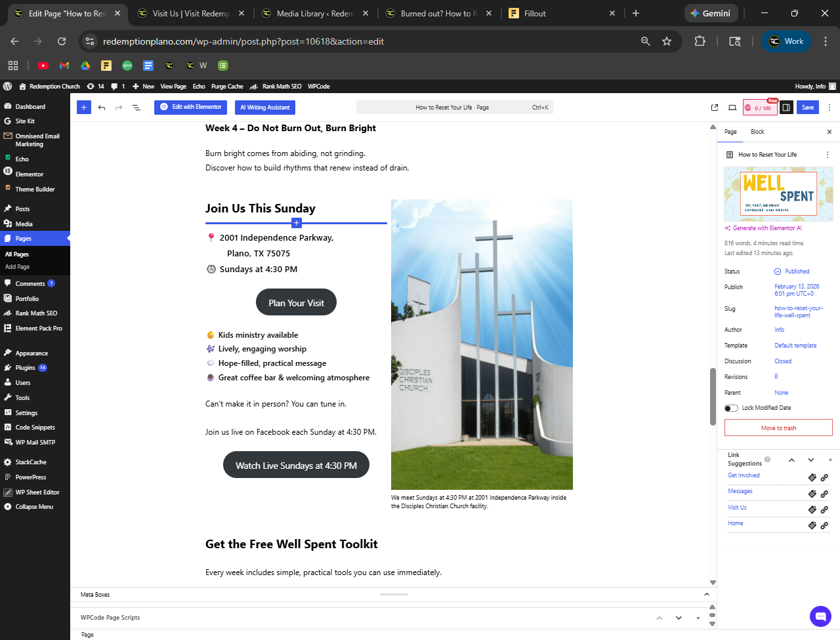Toggle the settings sidebar panel button
The width and height of the screenshot is (840, 640).
pos(786,108)
